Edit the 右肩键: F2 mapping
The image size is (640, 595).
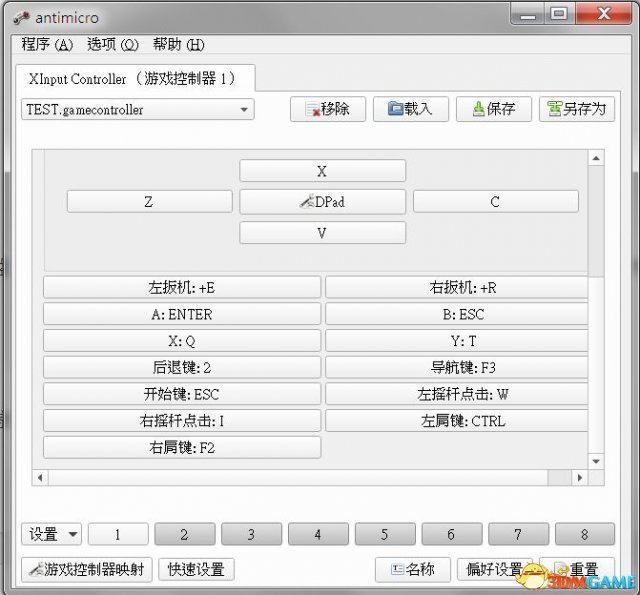(x=182, y=448)
